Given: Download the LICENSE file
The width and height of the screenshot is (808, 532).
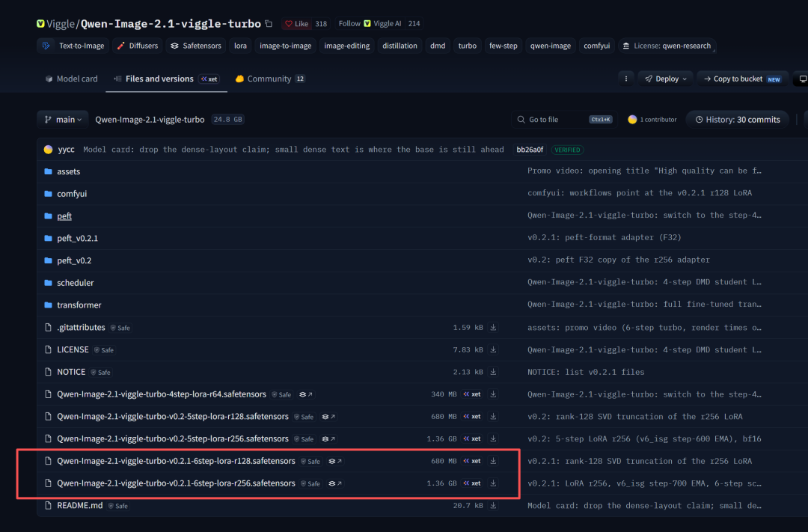Looking at the screenshot, I should 493,349.
